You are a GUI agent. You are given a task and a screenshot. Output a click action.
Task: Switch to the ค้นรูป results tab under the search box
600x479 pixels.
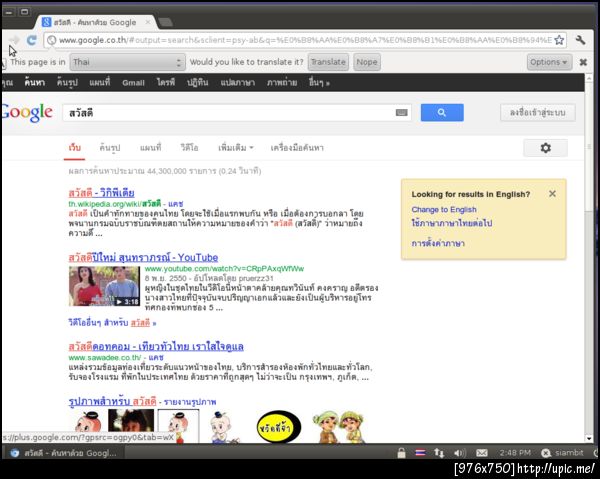[110, 148]
